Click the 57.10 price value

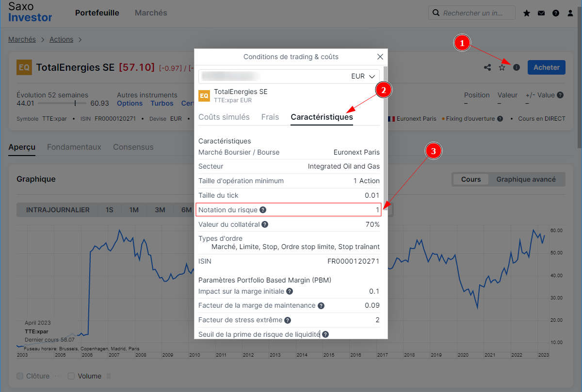click(137, 67)
